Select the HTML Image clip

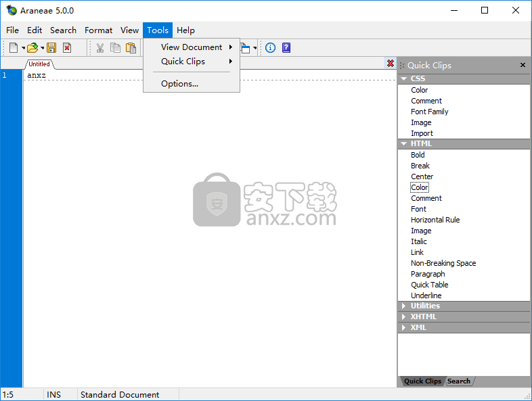tap(421, 231)
